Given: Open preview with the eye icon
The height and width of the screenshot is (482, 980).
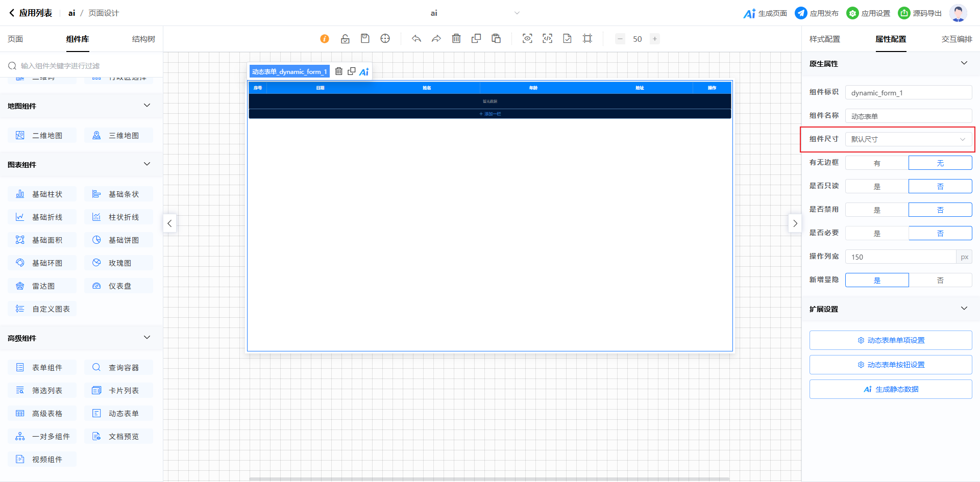Looking at the screenshot, I should point(527,39).
